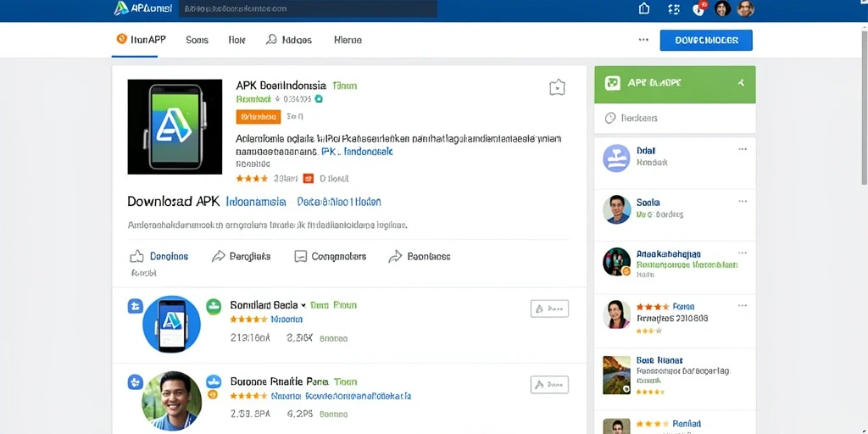Click blue badge icon left of Sonnilard row
Screen dimensions: 868x434
(x=136, y=305)
